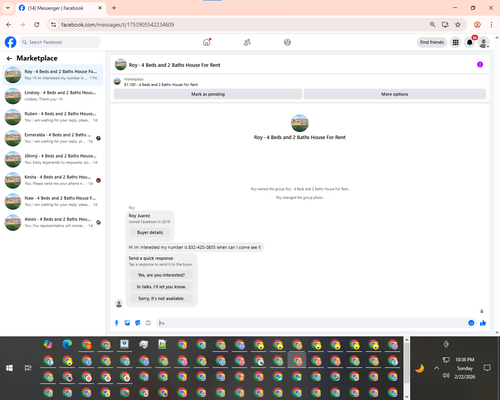Click the GIF icon in composer
The height and width of the screenshot is (400, 500).
(148, 323)
